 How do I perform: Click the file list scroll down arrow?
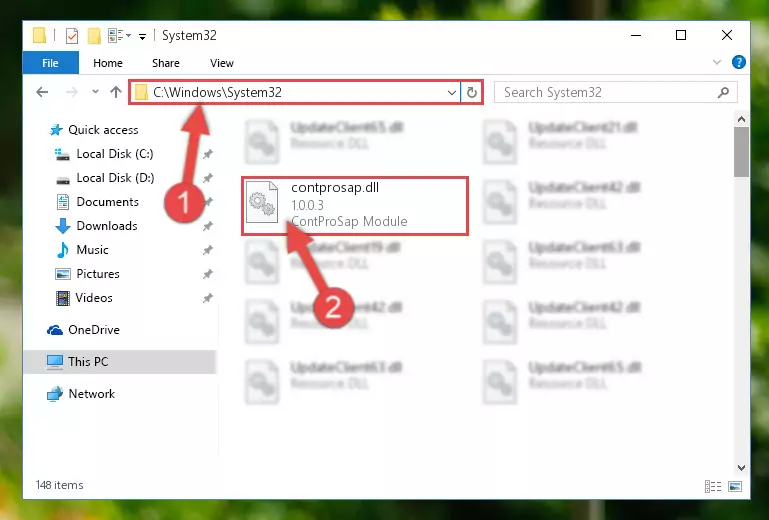pos(741,468)
